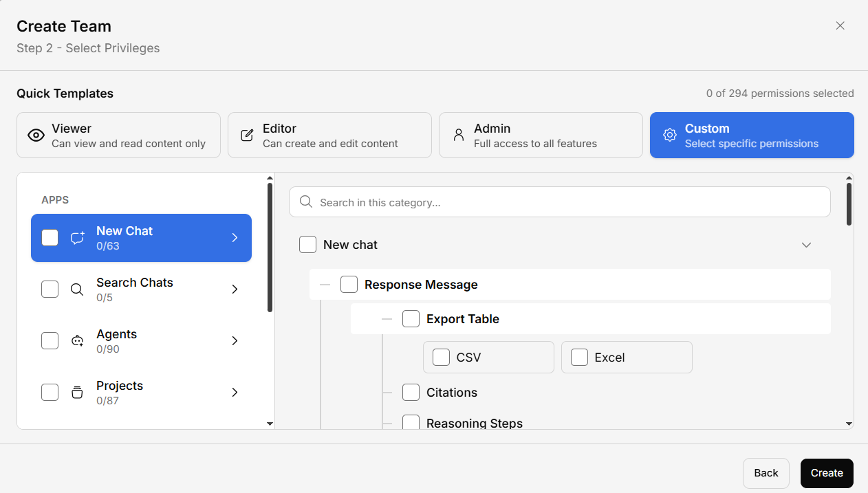This screenshot has height=493, width=868.
Task: Click the Agents robot icon
Action: pyautogui.click(x=78, y=341)
